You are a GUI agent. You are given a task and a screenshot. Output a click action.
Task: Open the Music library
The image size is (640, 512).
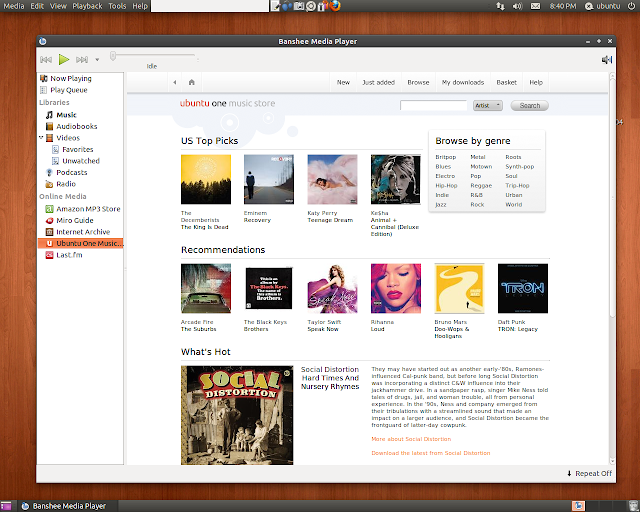click(x=61, y=115)
